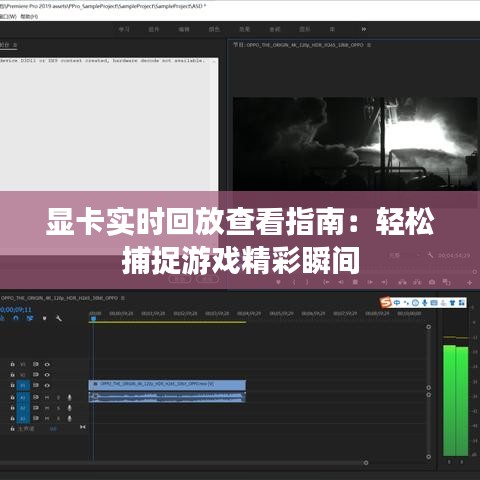Hide track V1 with its eye icon
Image resolution: width=480 pixels, height=480 pixels.
coord(47,385)
